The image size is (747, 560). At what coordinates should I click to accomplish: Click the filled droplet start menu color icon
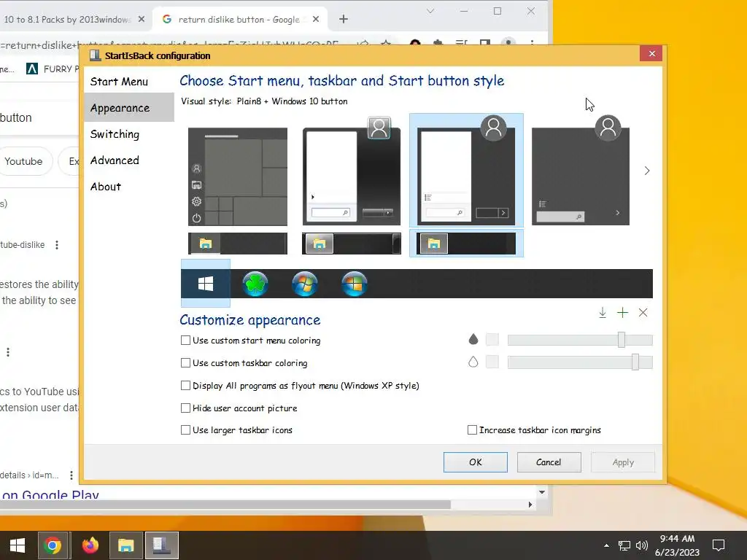(473, 339)
